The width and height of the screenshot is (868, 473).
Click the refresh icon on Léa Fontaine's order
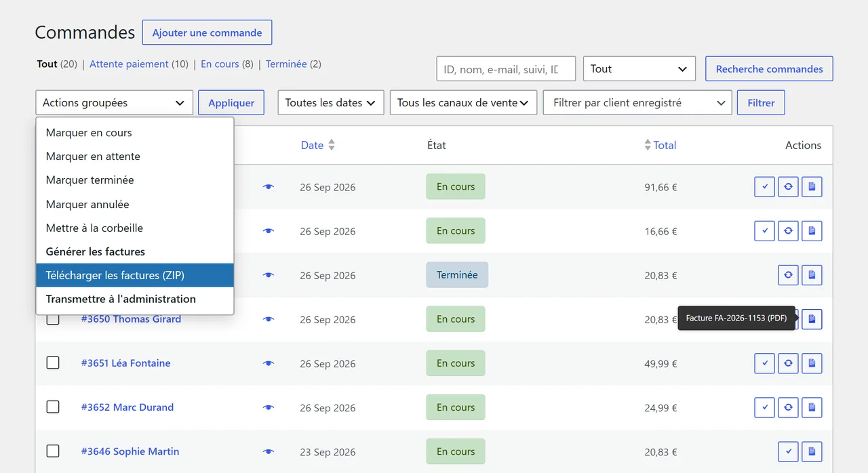click(x=788, y=363)
